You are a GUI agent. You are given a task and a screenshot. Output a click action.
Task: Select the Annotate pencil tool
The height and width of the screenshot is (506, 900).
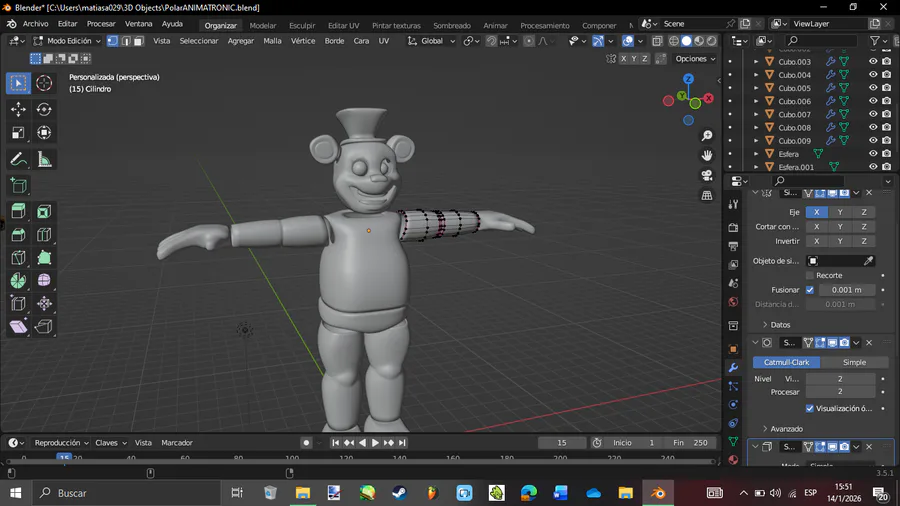(x=18, y=159)
